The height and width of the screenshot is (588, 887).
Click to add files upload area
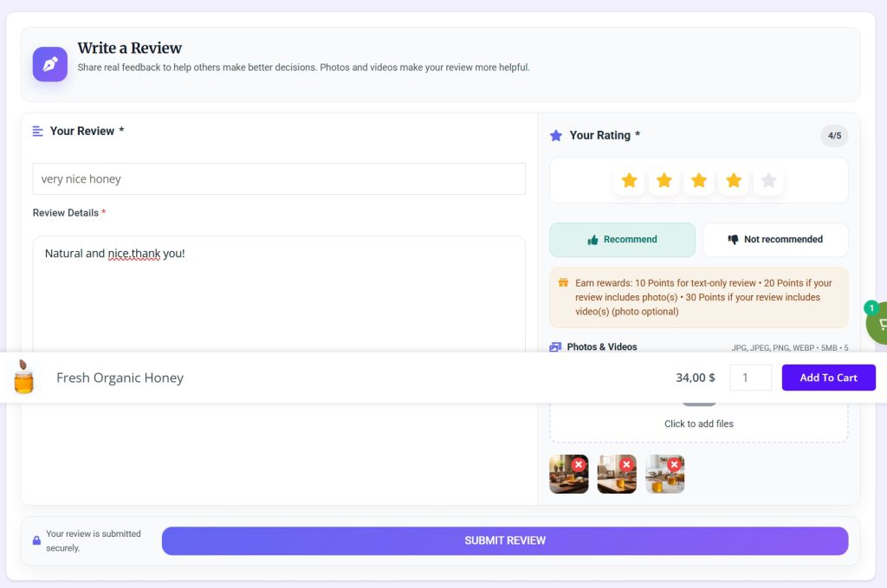(699, 423)
